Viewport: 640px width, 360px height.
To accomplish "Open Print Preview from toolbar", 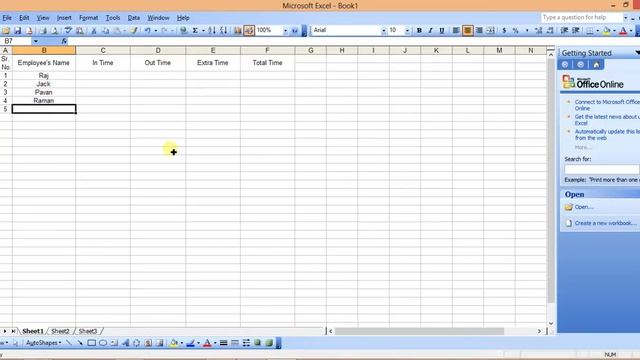I will [x=54, y=31].
